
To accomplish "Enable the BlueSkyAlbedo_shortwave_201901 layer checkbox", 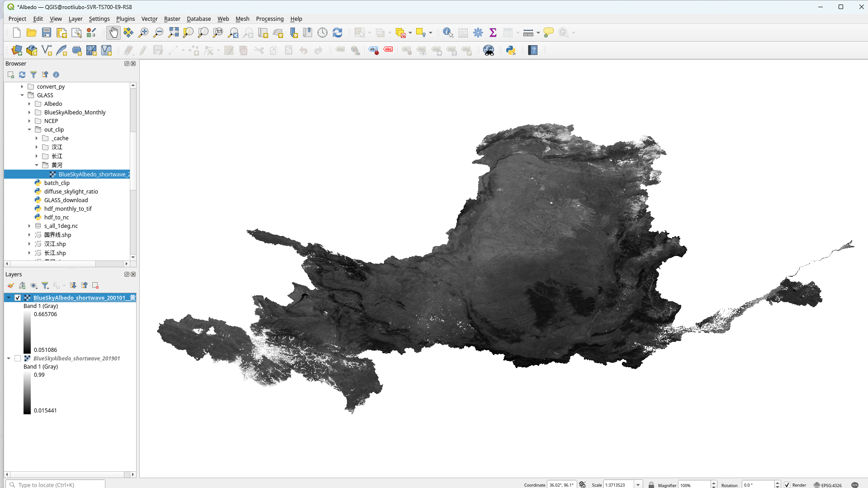I will click(x=18, y=358).
